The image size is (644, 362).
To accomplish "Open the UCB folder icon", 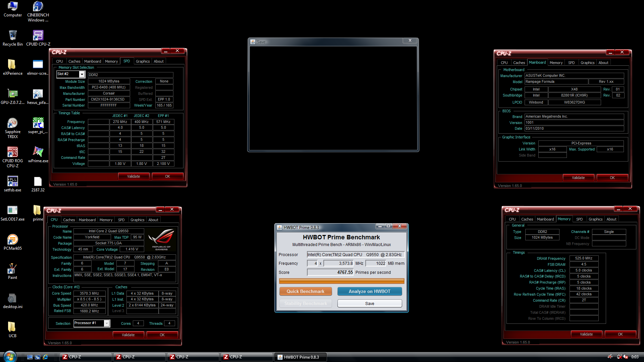I will click(x=13, y=329).
